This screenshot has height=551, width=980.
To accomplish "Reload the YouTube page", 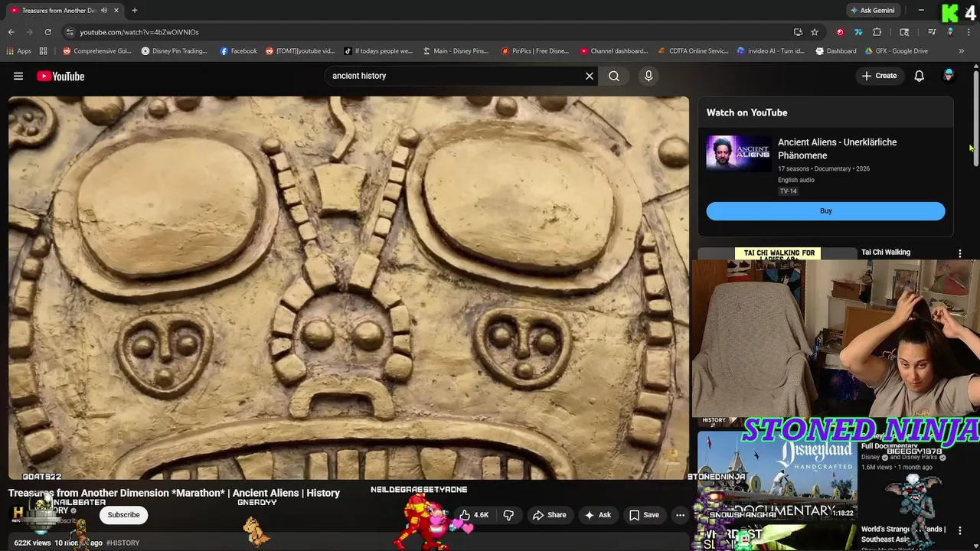I will click(47, 32).
